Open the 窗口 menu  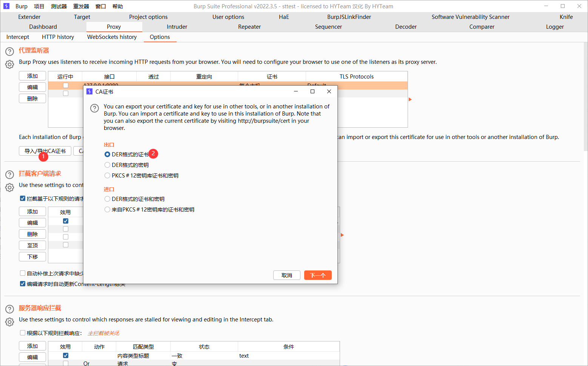[101, 6]
